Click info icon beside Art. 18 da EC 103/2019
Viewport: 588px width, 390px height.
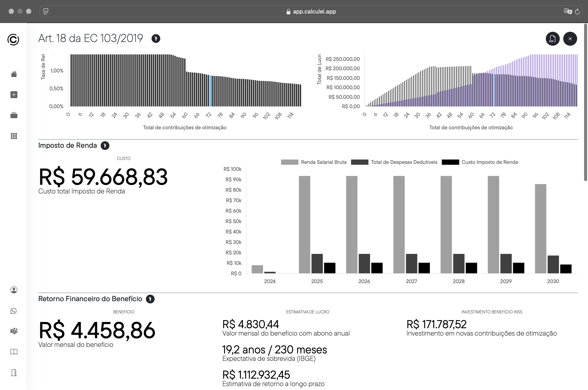coord(156,39)
